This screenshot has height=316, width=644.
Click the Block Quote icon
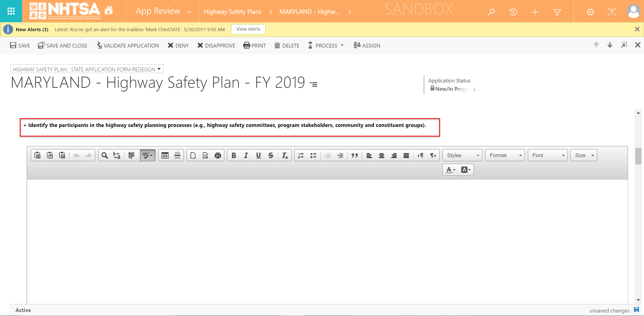[x=355, y=155]
